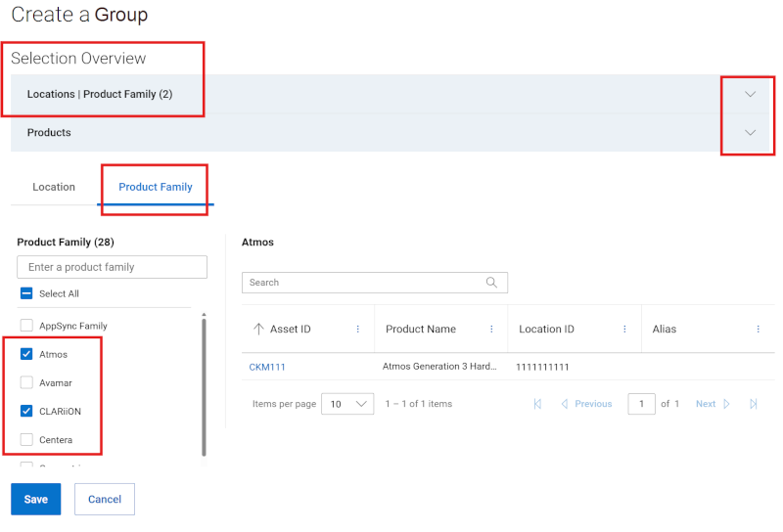Open Product Name column options menu

[x=491, y=330]
